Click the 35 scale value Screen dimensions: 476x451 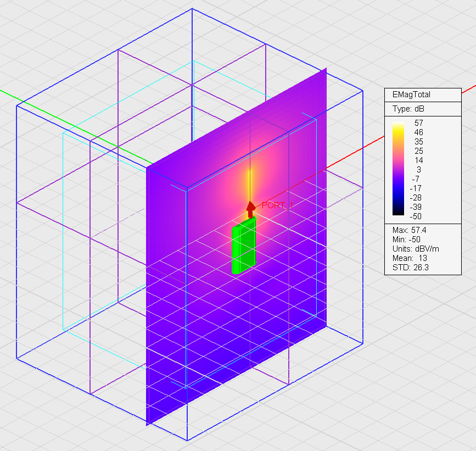[x=418, y=142]
